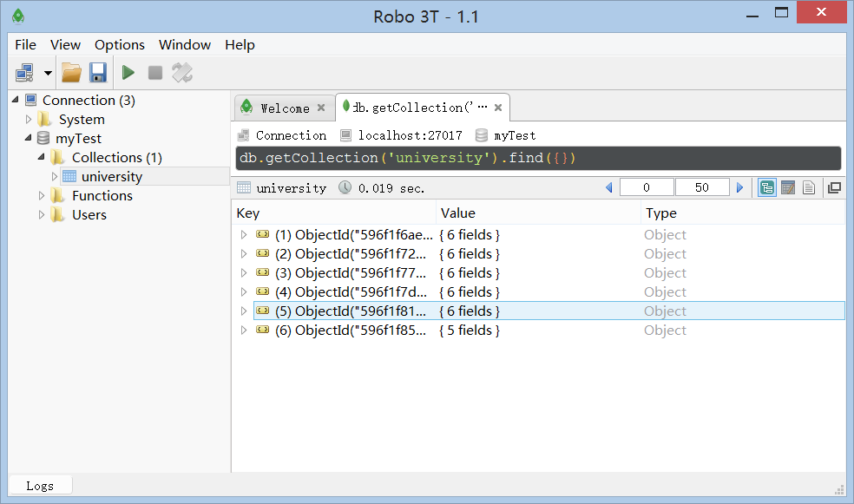Click the Open file folder icon
This screenshot has height=504, width=854.
pyautogui.click(x=71, y=72)
